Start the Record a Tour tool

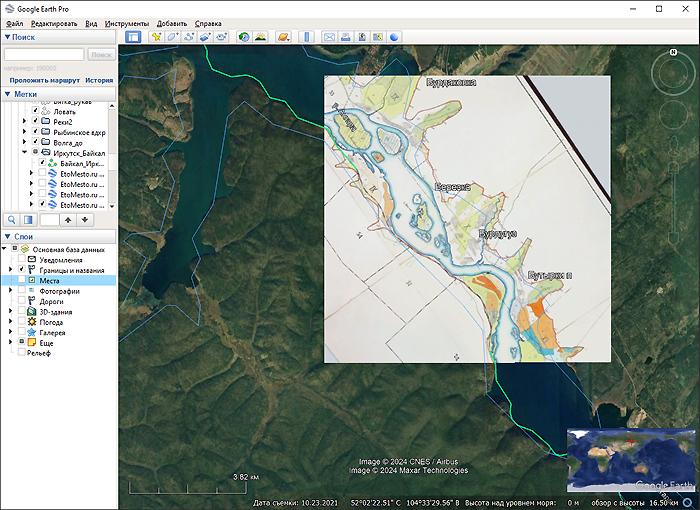click(222, 37)
